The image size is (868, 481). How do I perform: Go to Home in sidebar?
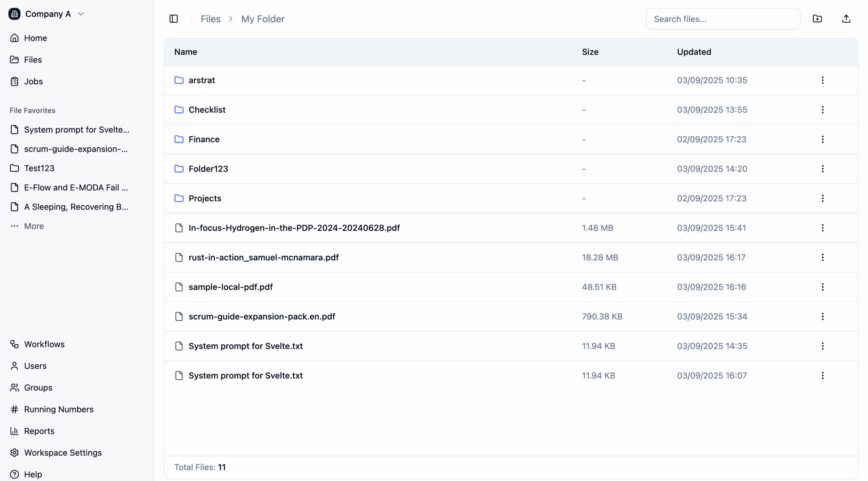click(35, 38)
